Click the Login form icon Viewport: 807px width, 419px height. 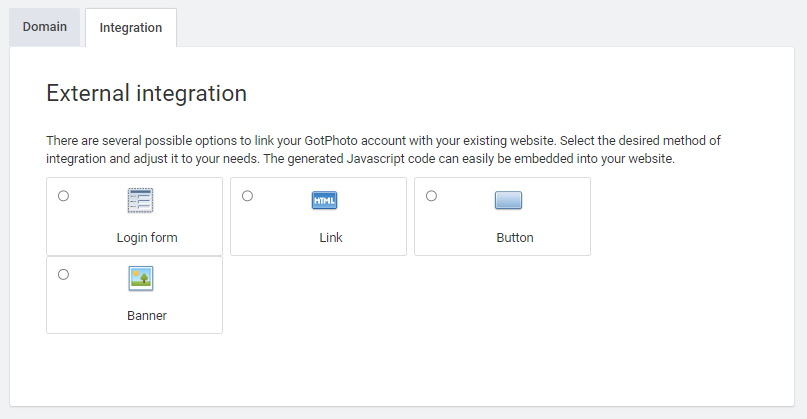tap(141, 200)
